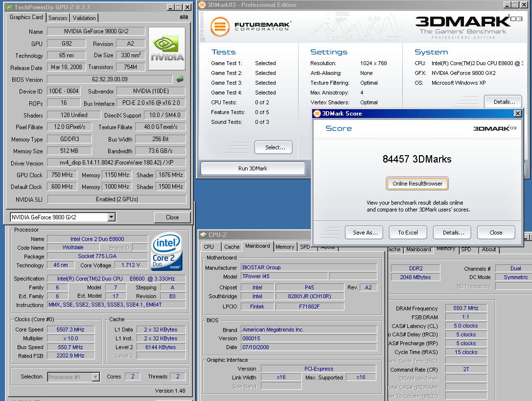Click the 3DMark03 title bar icon
The width and height of the screenshot is (532, 401).
point(202,5)
